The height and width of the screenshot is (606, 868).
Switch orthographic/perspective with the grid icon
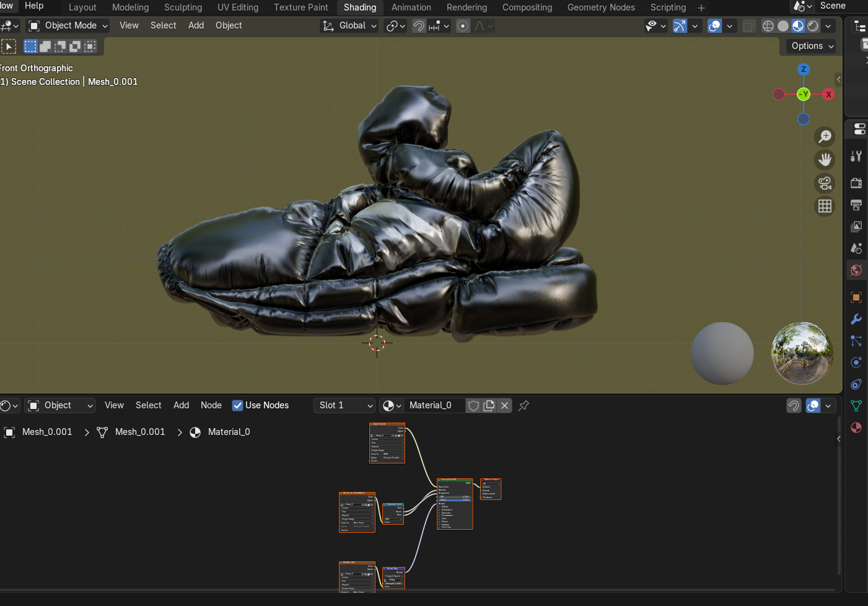(825, 206)
